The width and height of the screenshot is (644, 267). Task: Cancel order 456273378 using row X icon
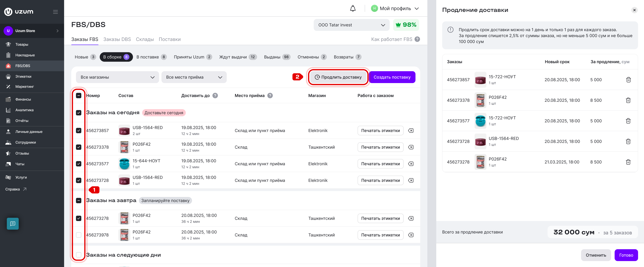(411, 147)
